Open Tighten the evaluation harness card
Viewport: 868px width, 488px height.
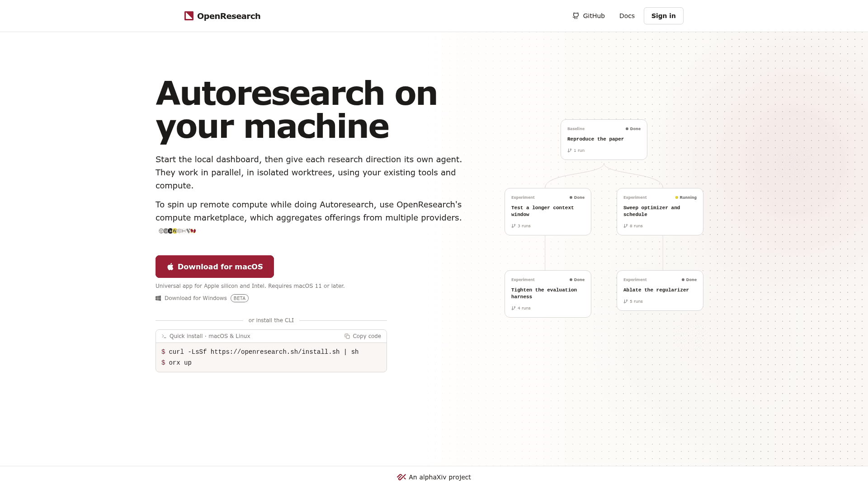tap(547, 294)
